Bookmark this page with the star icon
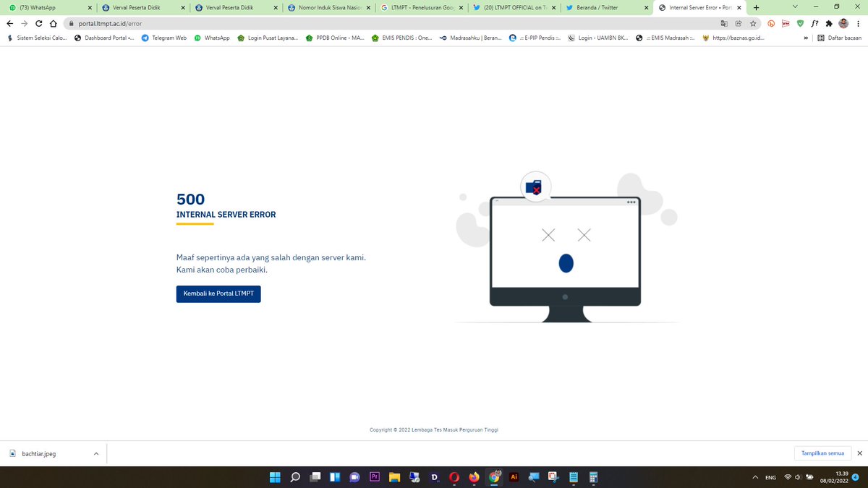The width and height of the screenshot is (868, 488). click(x=753, y=23)
